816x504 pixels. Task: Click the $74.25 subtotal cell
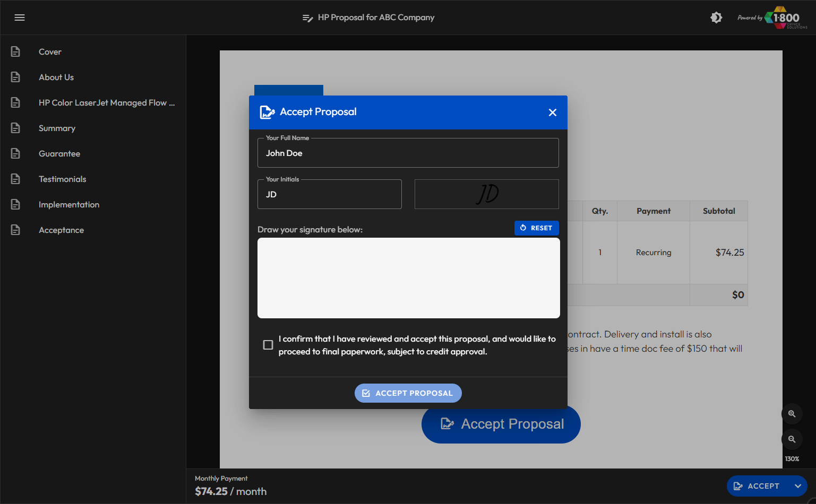tap(719, 253)
